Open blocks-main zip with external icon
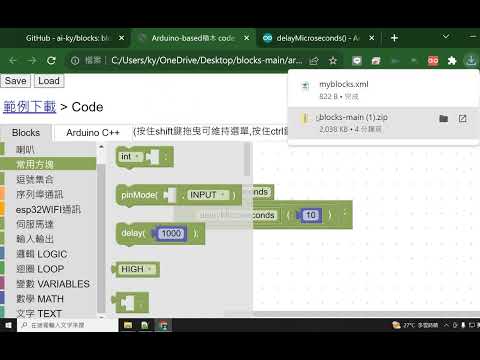The height and width of the screenshot is (360, 480). click(463, 118)
